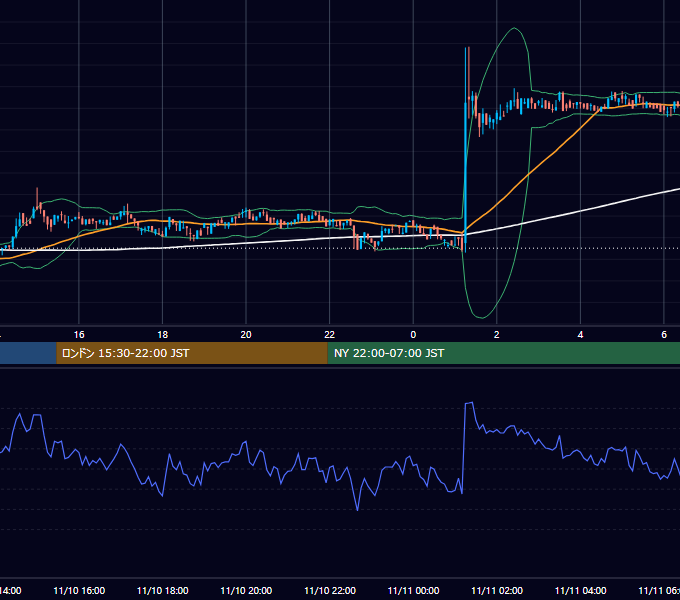680x600 pixels.
Task: Select the orange moving average line
Action: (x=529, y=174)
